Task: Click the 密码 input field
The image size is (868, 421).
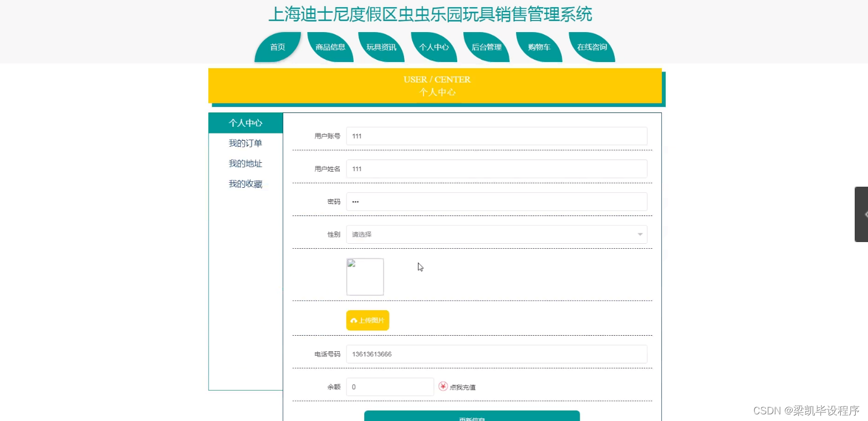Action: [497, 202]
